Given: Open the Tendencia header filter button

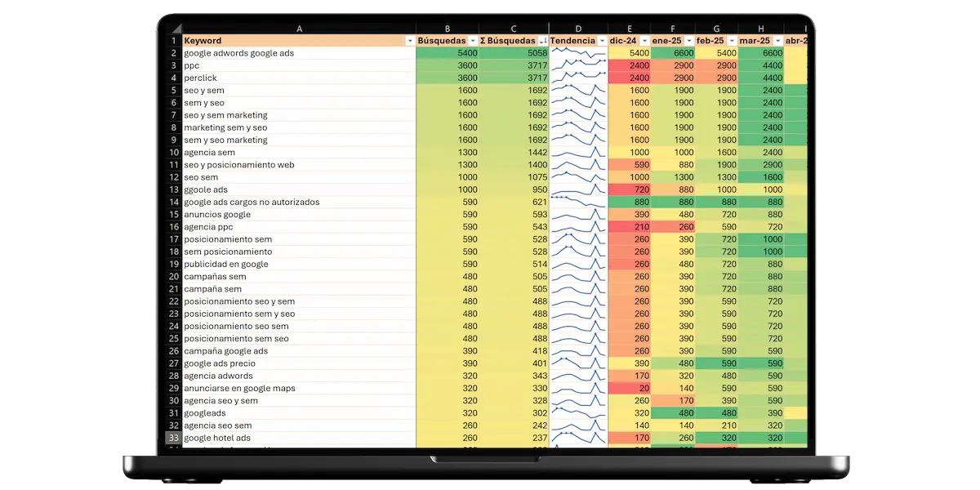Looking at the screenshot, I should 602,41.
